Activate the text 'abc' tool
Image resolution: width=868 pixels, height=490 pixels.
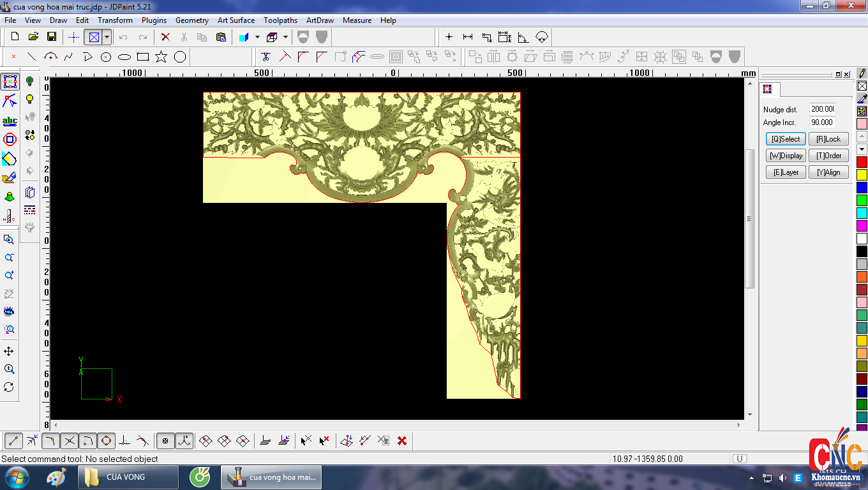tap(10, 121)
